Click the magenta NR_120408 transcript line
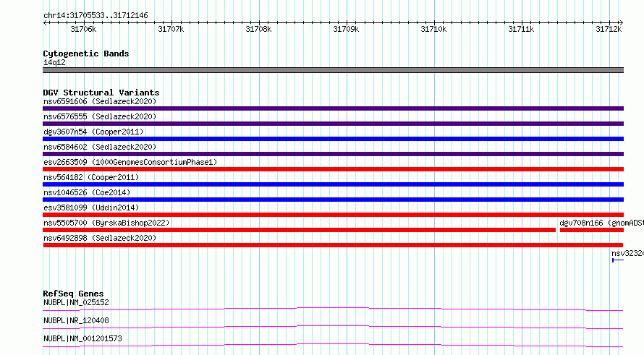The width and height of the screenshot is (644, 355). 333,327
